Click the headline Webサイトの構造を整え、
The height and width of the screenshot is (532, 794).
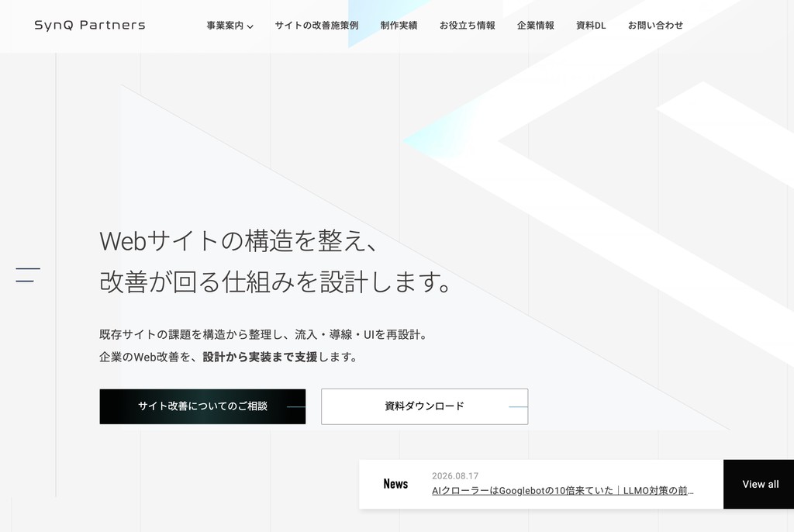(238, 240)
